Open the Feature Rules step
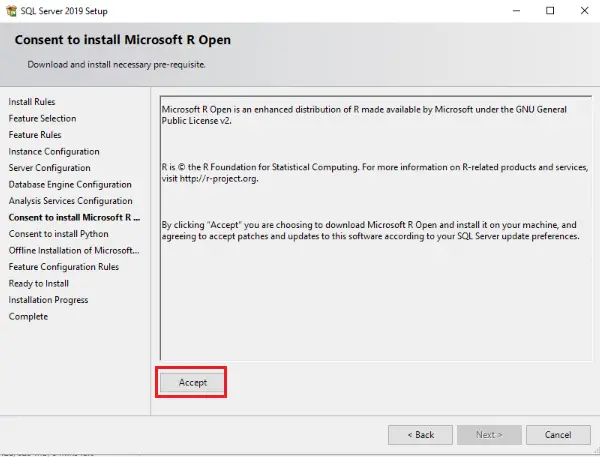Viewport: 600px width, 457px height. coord(35,135)
